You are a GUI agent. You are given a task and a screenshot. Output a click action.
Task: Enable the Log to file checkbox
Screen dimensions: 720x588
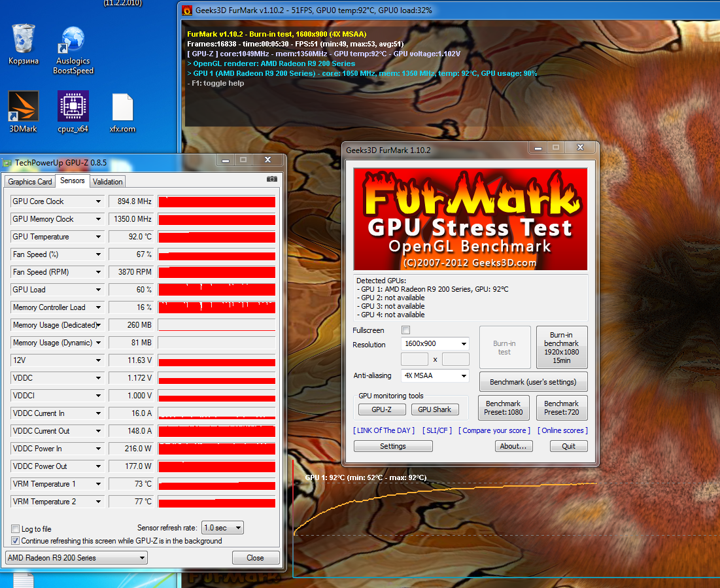15,528
